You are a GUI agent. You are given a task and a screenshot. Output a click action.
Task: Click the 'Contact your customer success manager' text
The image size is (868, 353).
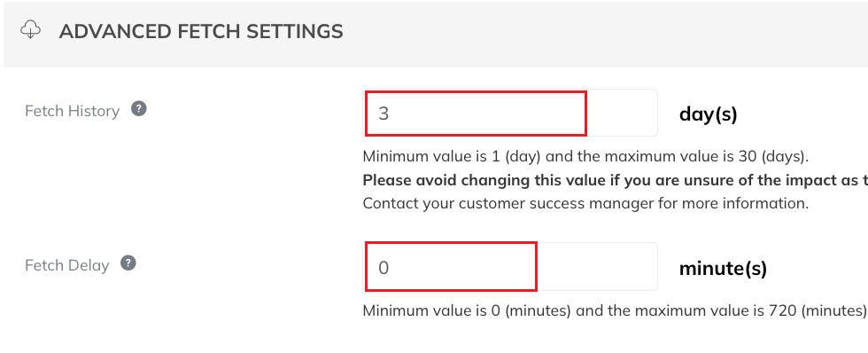(585, 203)
